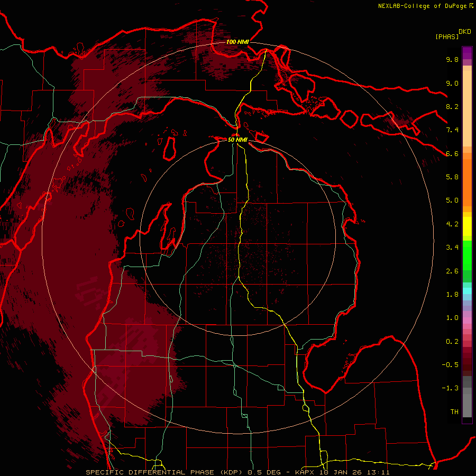Click the TH threshold label on the scale

point(454,412)
